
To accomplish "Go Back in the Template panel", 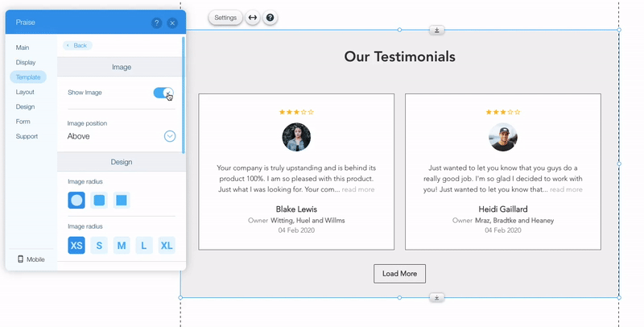I will [78, 46].
